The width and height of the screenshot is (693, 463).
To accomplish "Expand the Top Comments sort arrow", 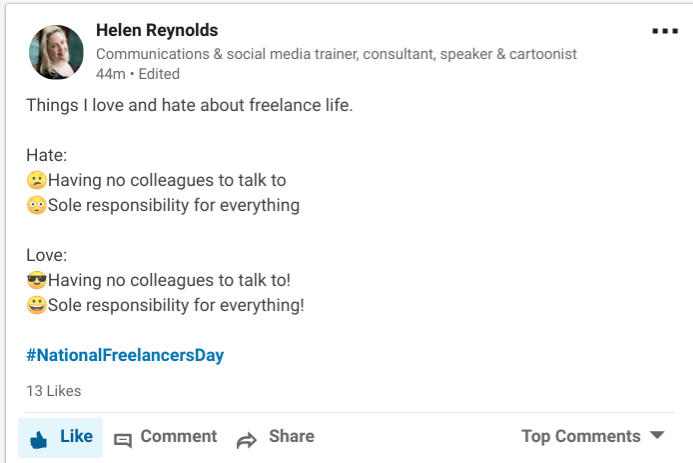I will (657, 436).
